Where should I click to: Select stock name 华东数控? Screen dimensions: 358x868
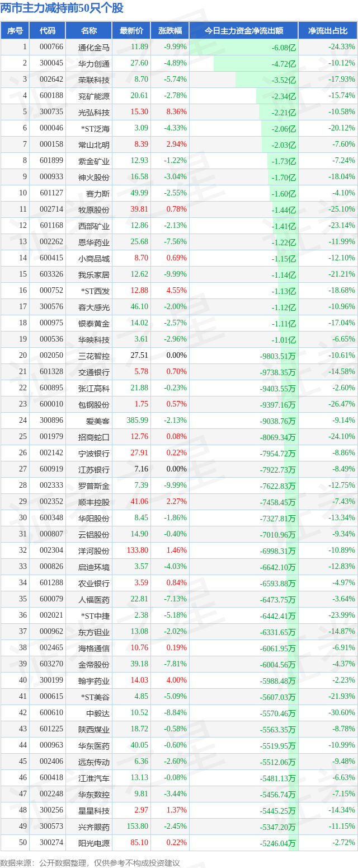pyautogui.click(x=94, y=795)
